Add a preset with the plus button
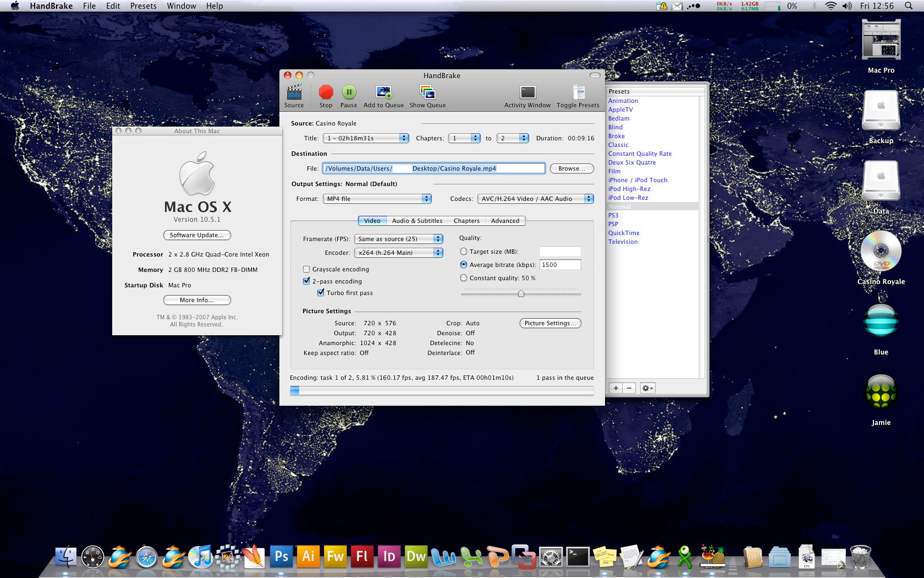Image resolution: width=924 pixels, height=578 pixels. click(616, 388)
